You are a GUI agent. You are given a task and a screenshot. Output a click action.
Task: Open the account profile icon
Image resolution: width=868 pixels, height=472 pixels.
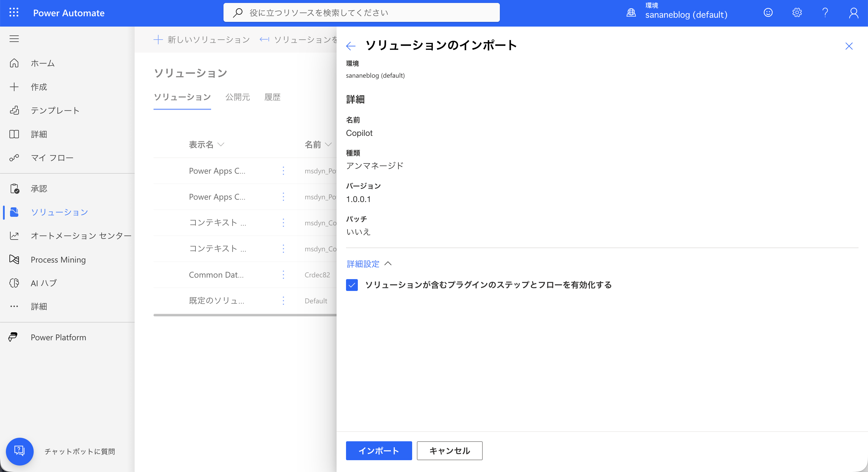click(854, 13)
